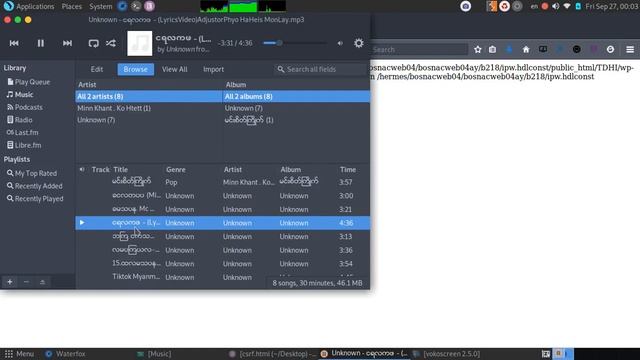The image size is (640, 360).
Task: Open Last.fm in the sidebar
Action: pyautogui.click(x=22, y=133)
